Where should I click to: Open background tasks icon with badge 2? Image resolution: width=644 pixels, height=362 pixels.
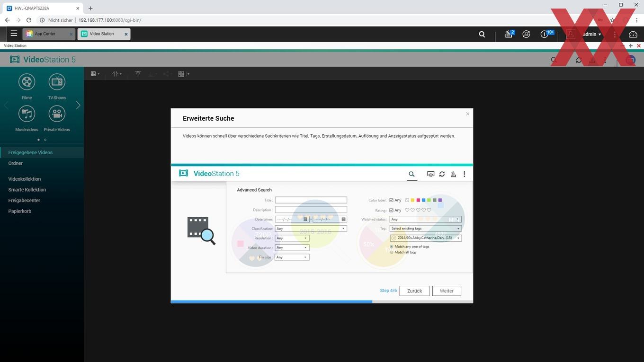[509, 34]
